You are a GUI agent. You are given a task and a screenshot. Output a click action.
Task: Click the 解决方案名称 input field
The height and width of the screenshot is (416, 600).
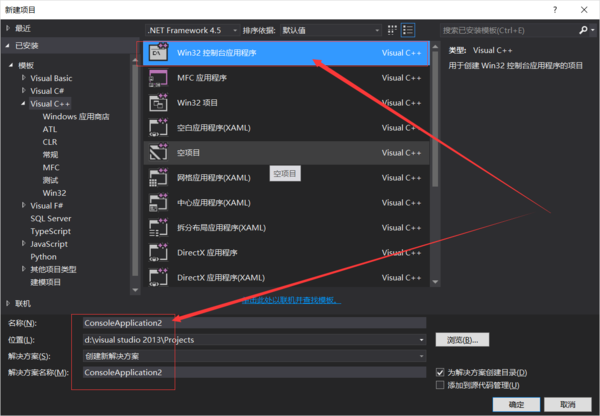(x=254, y=372)
